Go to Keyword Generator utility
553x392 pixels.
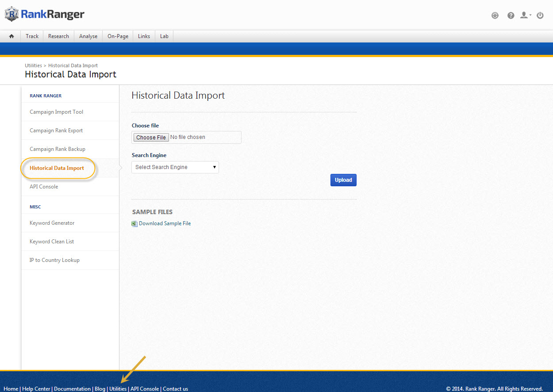coord(52,223)
